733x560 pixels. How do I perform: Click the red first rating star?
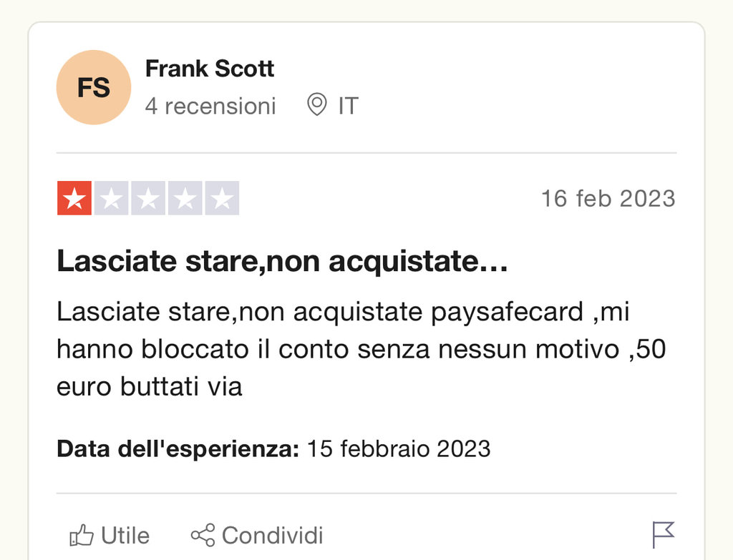pos(74,198)
